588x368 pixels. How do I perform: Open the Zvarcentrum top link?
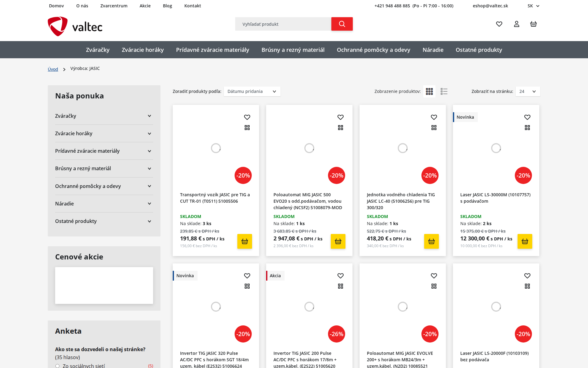pyautogui.click(x=114, y=6)
